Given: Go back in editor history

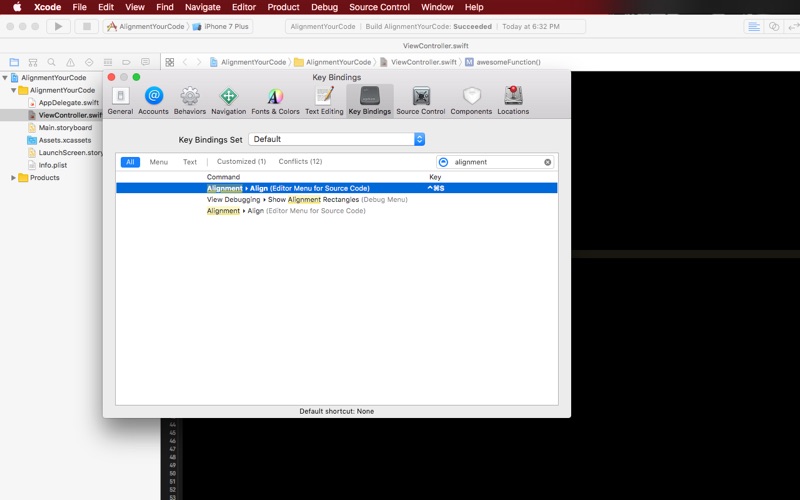Looking at the screenshot, I should point(185,62).
